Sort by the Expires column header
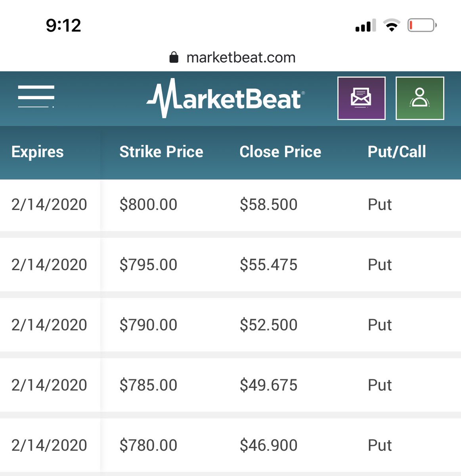The image size is (461, 476). pyautogui.click(x=38, y=152)
